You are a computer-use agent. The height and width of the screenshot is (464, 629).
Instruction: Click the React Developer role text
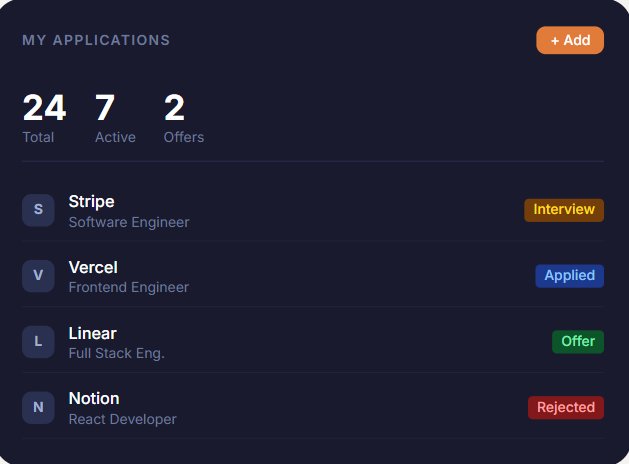pyautogui.click(x=122, y=419)
